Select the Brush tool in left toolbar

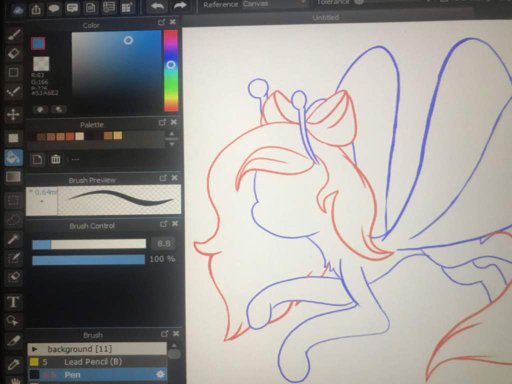coord(13,34)
